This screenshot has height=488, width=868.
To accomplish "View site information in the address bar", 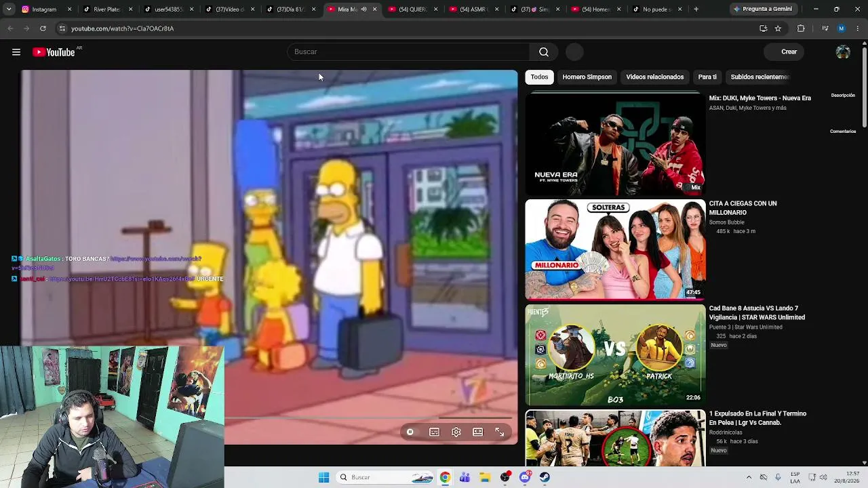I will coord(62,28).
